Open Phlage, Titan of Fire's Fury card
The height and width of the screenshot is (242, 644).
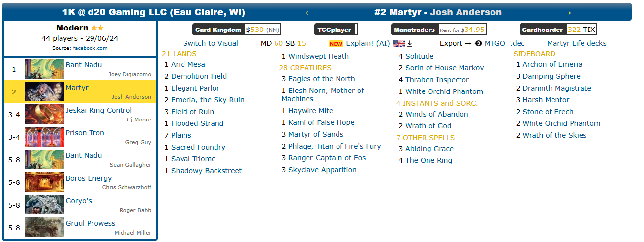click(x=335, y=146)
